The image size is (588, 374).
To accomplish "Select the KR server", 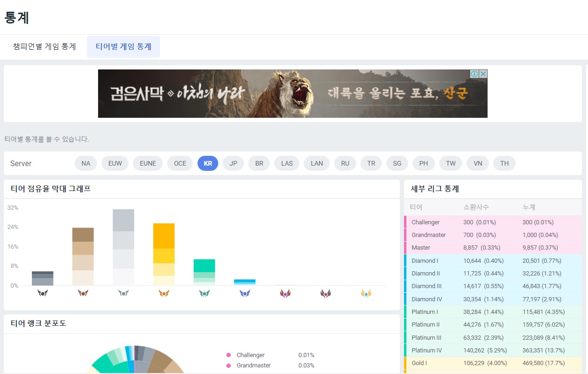I will tap(208, 163).
